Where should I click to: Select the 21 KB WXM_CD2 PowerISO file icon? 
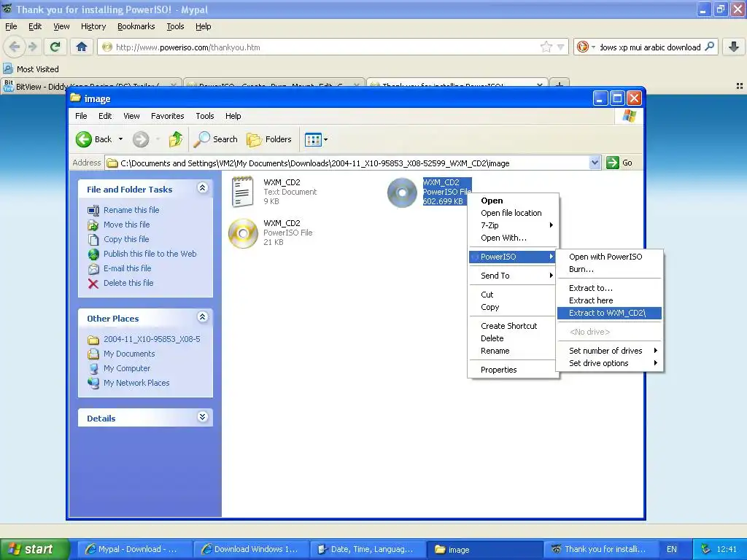coord(243,233)
